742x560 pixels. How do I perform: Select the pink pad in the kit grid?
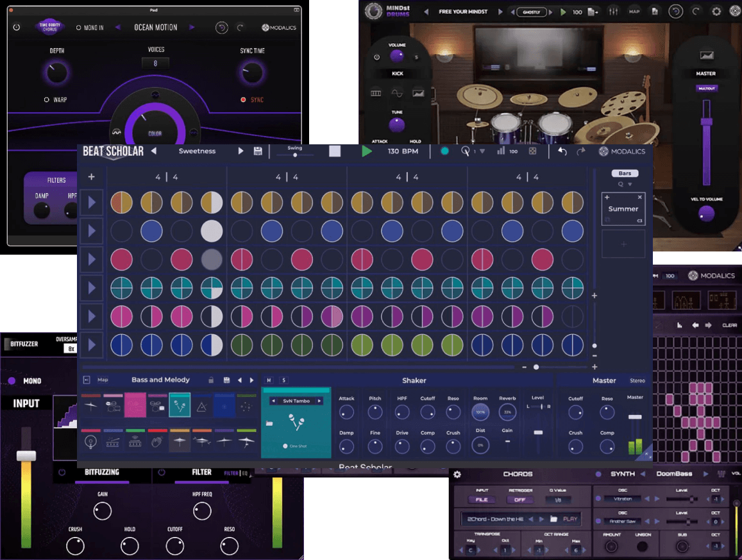[x=135, y=405]
